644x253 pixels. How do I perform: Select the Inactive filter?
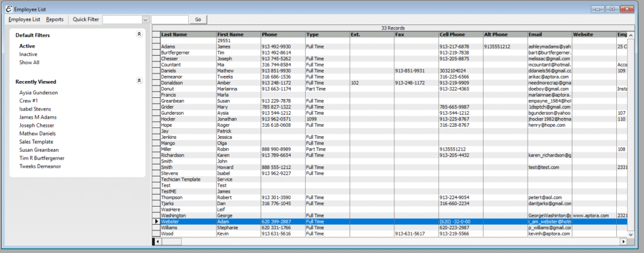(28, 55)
